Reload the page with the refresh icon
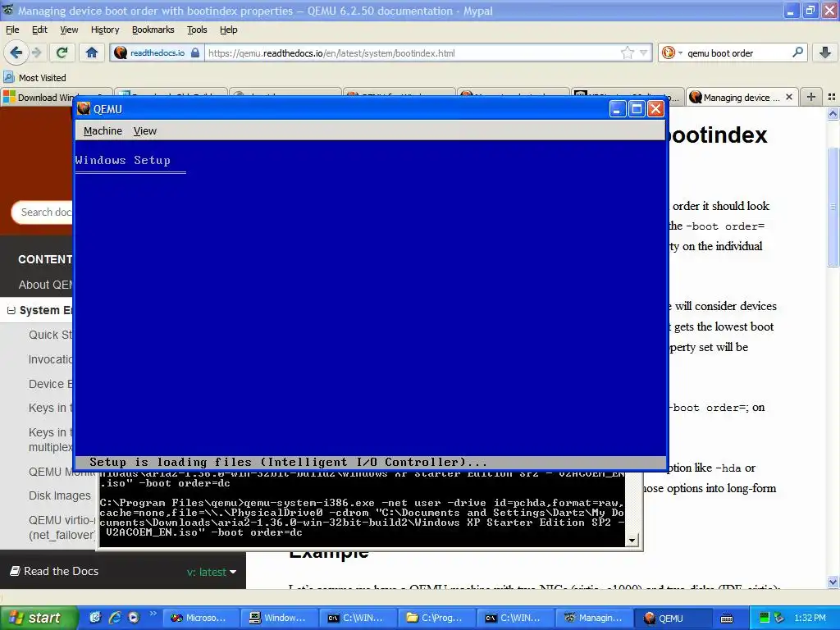This screenshot has height=630, width=840. point(62,52)
